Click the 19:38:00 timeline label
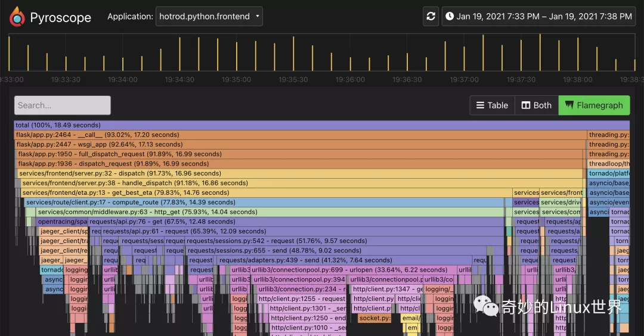 pos(577,80)
